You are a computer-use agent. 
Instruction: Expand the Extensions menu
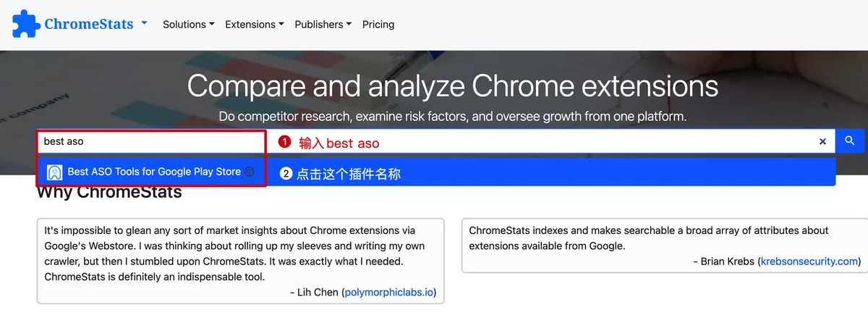tap(255, 25)
